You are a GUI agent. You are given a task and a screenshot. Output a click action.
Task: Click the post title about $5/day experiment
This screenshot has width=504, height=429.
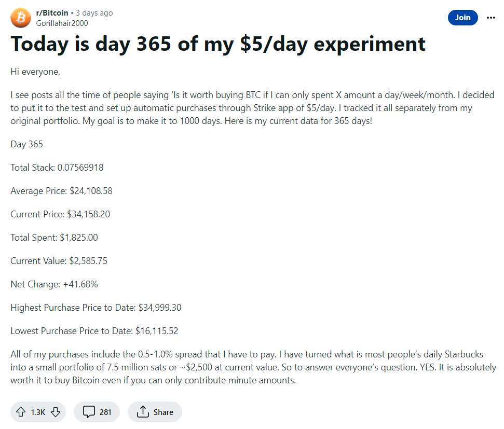[x=218, y=44]
